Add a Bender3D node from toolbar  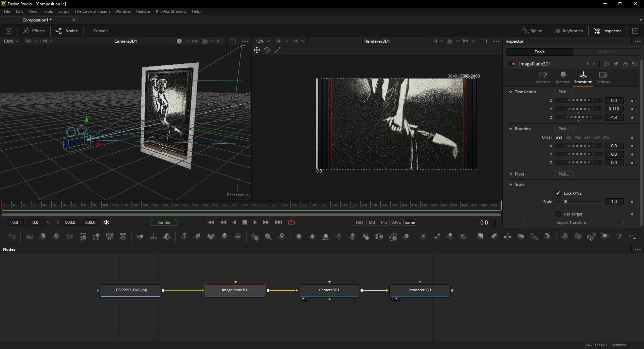494,236
